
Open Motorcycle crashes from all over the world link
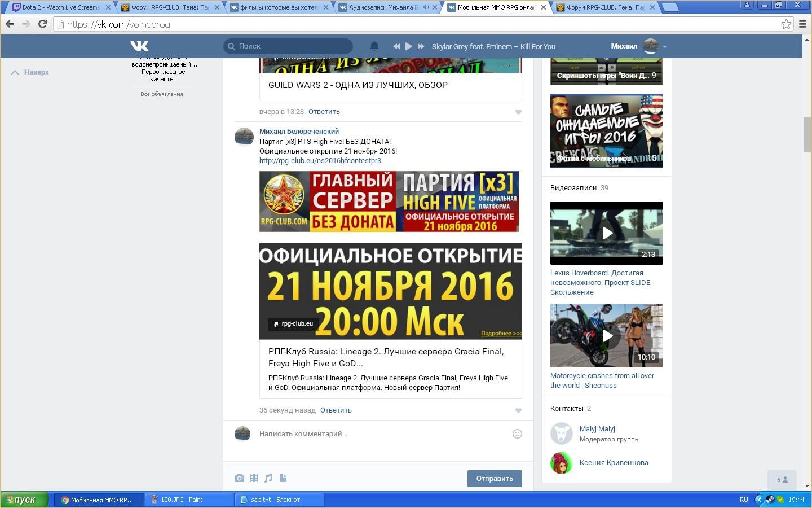[x=602, y=380]
